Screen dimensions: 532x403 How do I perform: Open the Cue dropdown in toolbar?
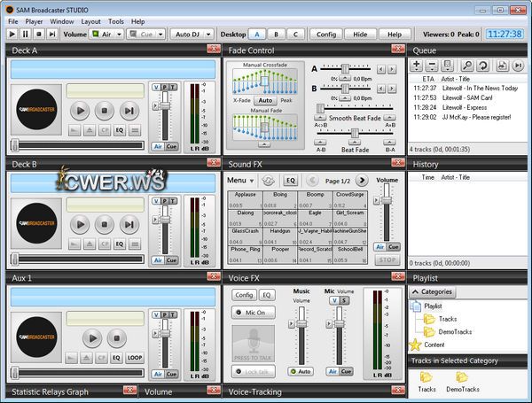coord(160,35)
